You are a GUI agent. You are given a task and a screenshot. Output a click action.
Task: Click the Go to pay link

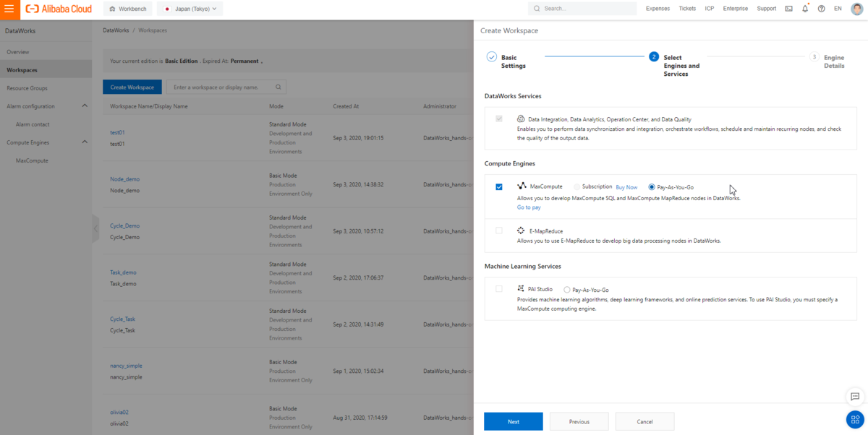(529, 207)
